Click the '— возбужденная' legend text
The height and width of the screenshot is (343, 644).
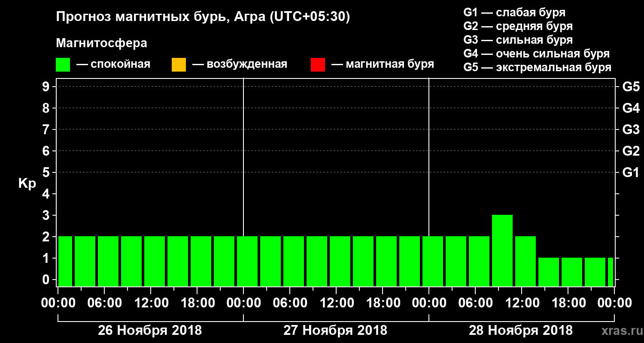(x=240, y=64)
